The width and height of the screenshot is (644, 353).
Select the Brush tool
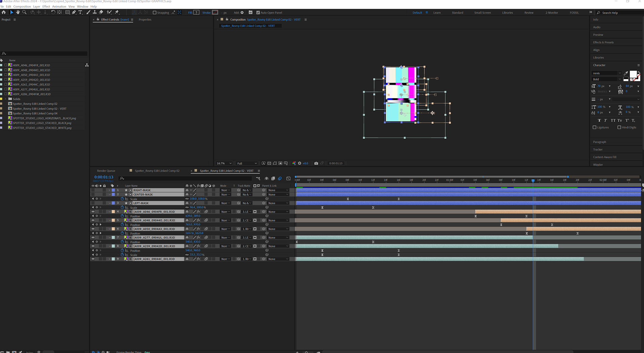(89, 12)
